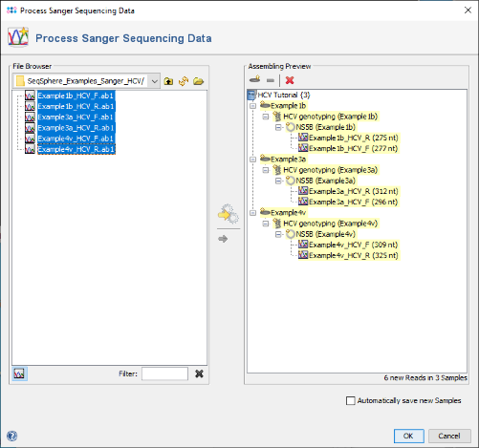The height and width of the screenshot is (448, 479).
Task: Click the small gray arrow transfer icon
Action: (223, 239)
